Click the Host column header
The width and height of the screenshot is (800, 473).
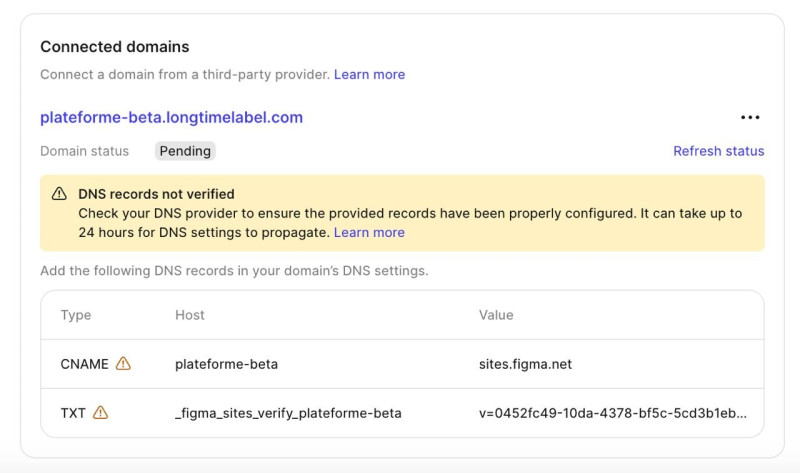click(x=190, y=315)
